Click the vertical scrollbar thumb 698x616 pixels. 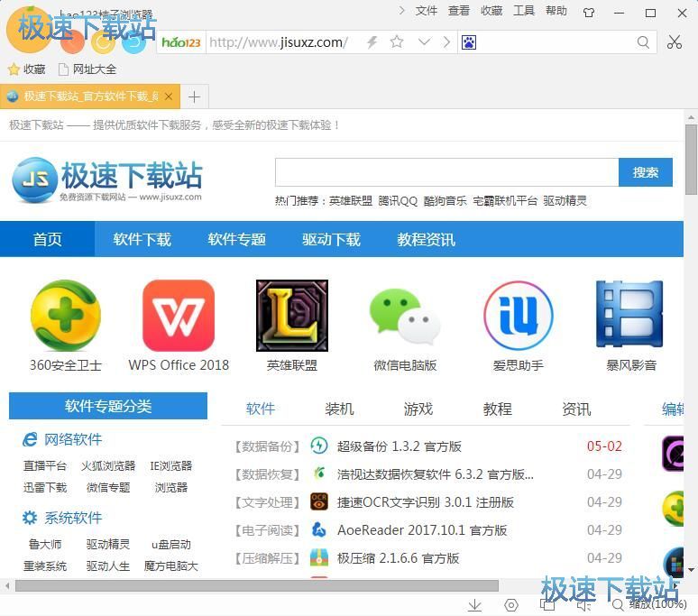click(691, 159)
